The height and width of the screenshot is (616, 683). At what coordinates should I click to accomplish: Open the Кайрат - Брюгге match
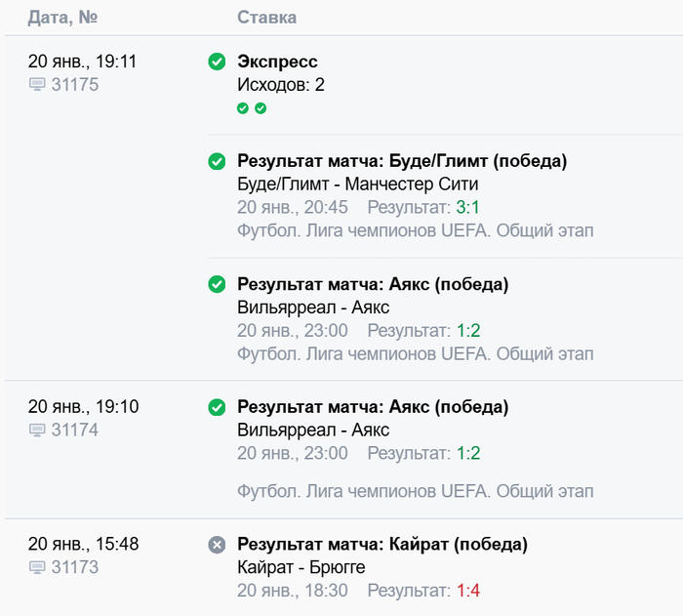[301, 567]
